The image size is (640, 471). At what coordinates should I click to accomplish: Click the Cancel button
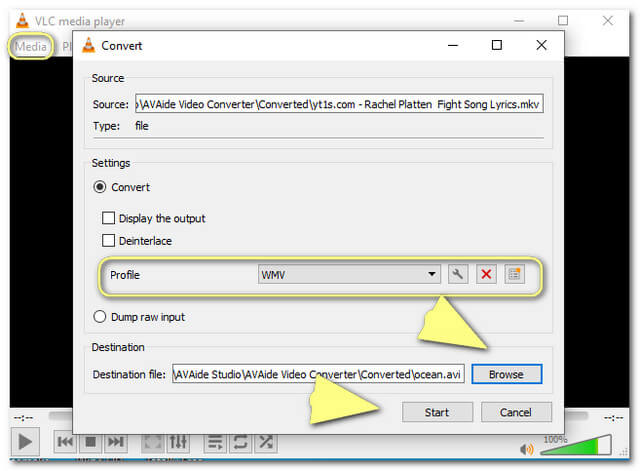pyautogui.click(x=516, y=412)
